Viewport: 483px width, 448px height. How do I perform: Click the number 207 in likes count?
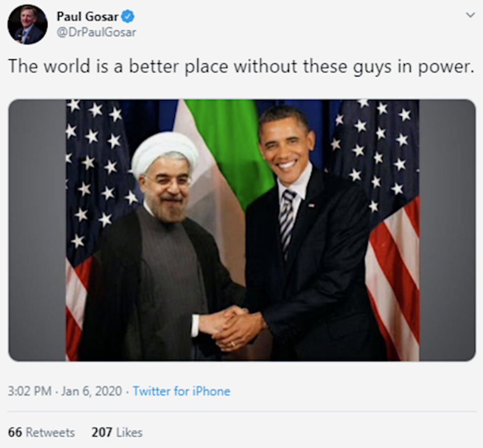click(102, 432)
